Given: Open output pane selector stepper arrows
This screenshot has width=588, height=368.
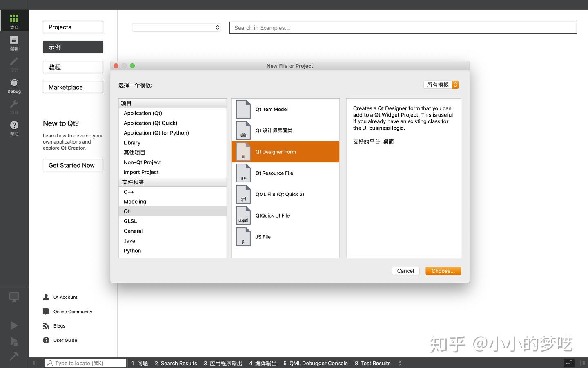Looking at the screenshot, I should coord(400,363).
